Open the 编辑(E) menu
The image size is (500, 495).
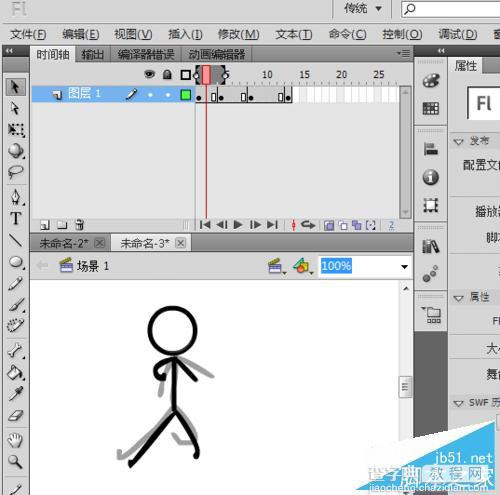81,34
